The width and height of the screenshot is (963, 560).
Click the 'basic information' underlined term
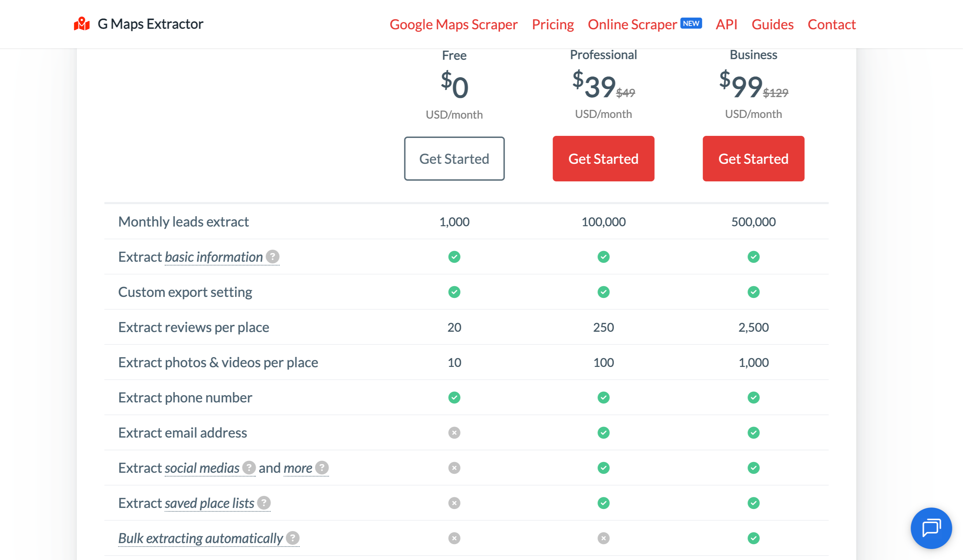pos(214,257)
